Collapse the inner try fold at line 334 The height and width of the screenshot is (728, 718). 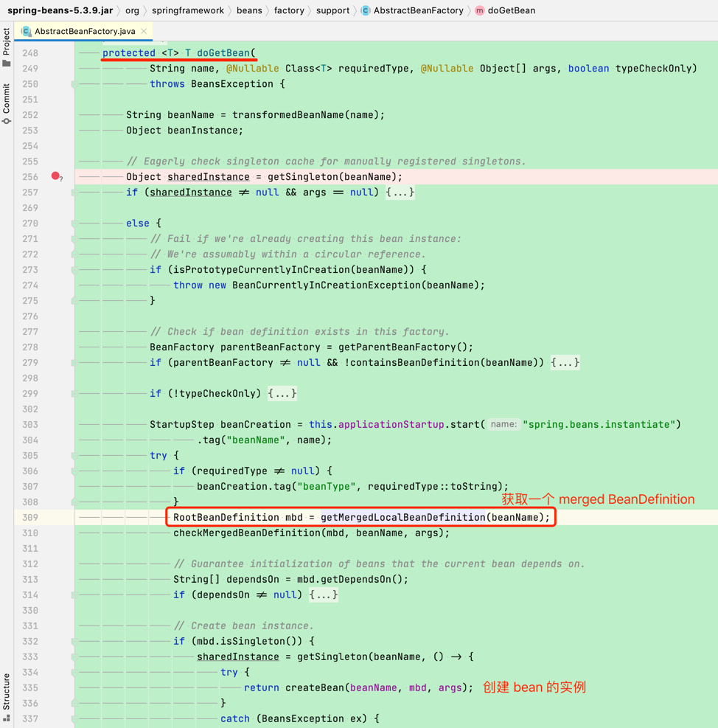pyautogui.click(x=73, y=672)
